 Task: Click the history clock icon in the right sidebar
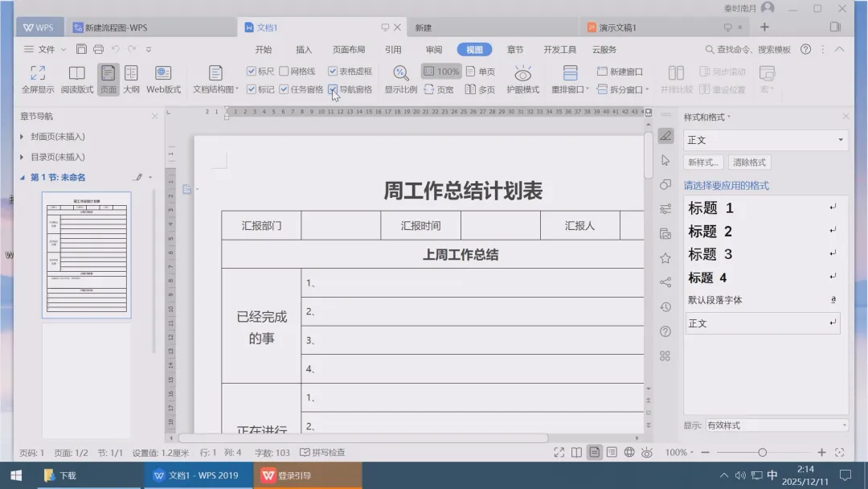click(665, 306)
